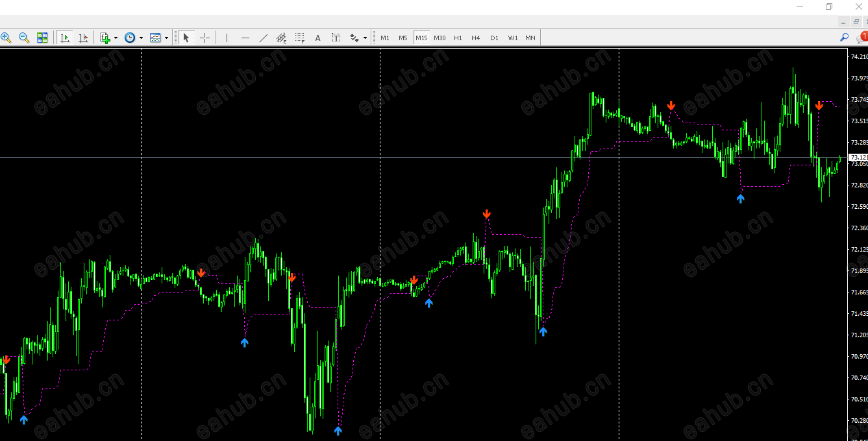868x441 pixels.
Task: Select the crosshair tool
Action: [205, 38]
